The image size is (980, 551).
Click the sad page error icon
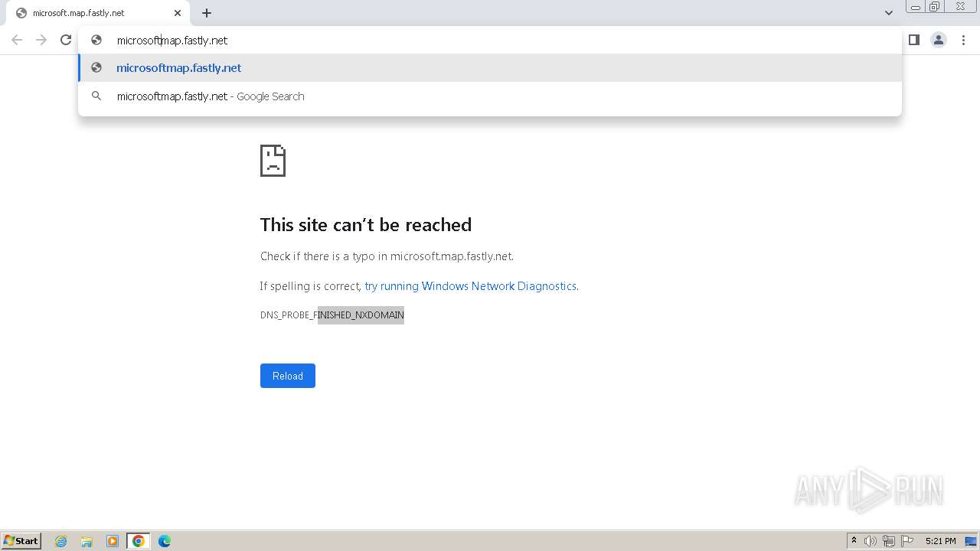(273, 161)
